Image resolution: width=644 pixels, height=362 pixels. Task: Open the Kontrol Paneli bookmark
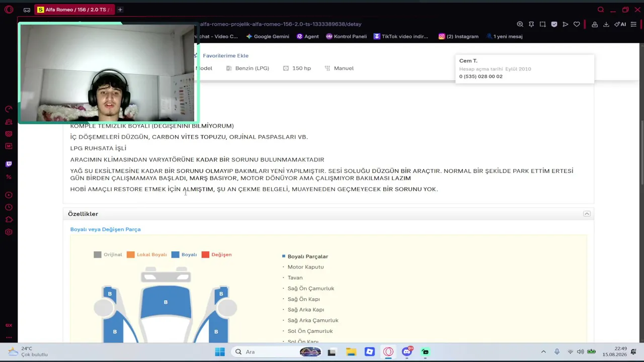click(346, 36)
